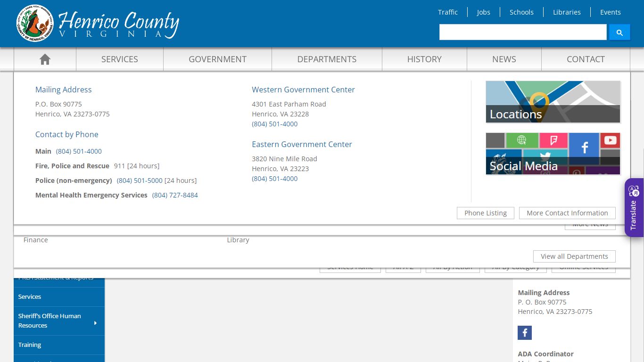Open the Home icon in navigation bar

(x=45, y=59)
